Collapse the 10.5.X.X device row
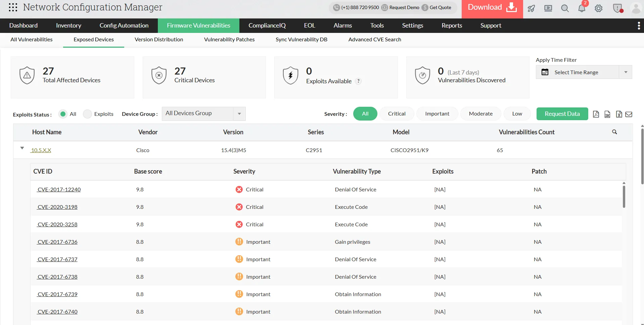The image size is (644, 325). pyautogui.click(x=22, y=148)
